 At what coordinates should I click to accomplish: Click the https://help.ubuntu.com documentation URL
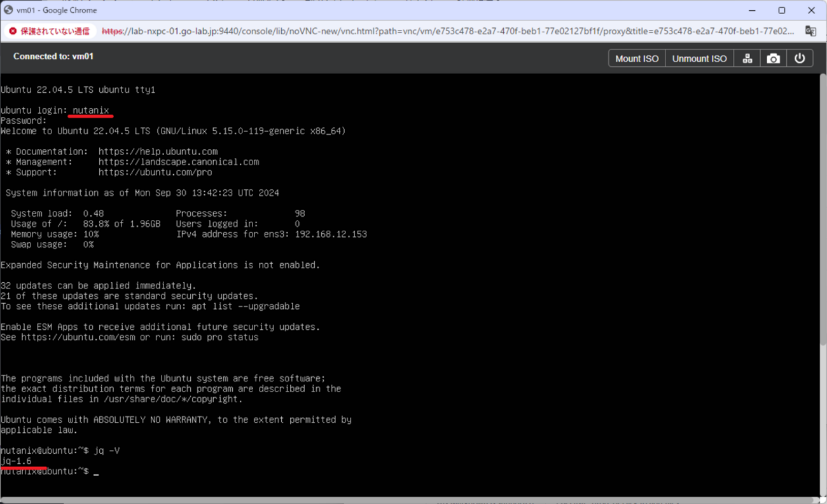tap(158, 152)
